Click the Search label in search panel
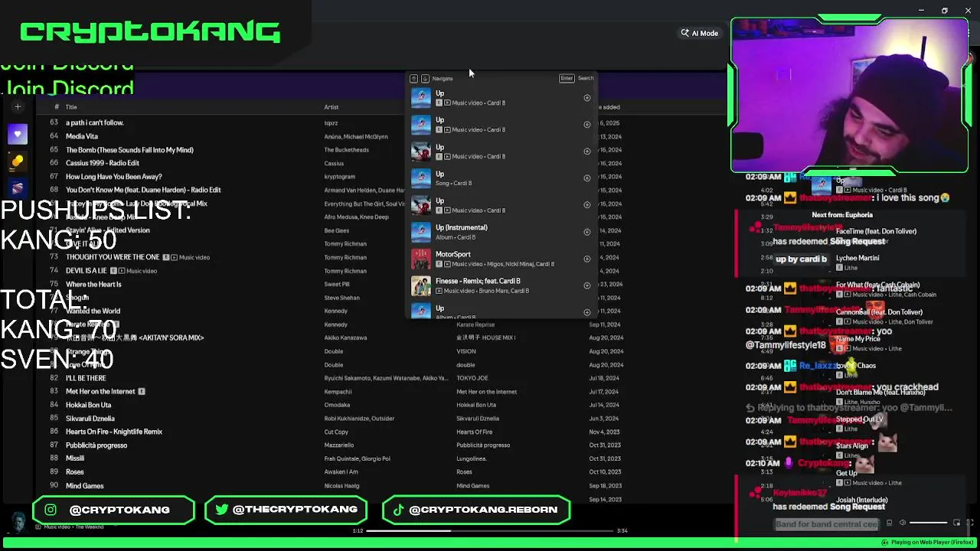 (x=586, y=78)
